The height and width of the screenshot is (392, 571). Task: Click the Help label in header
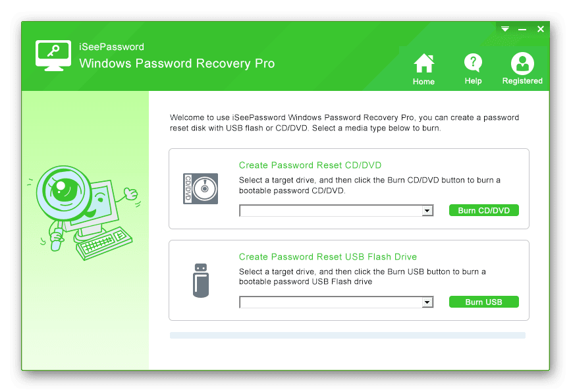tap(473, 81)
